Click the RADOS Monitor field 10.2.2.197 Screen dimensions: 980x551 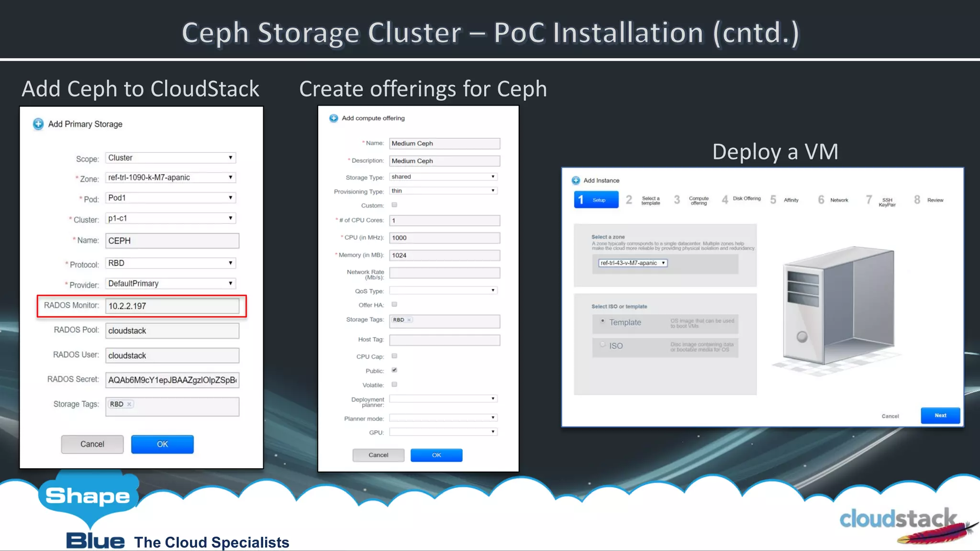point(172,306)
